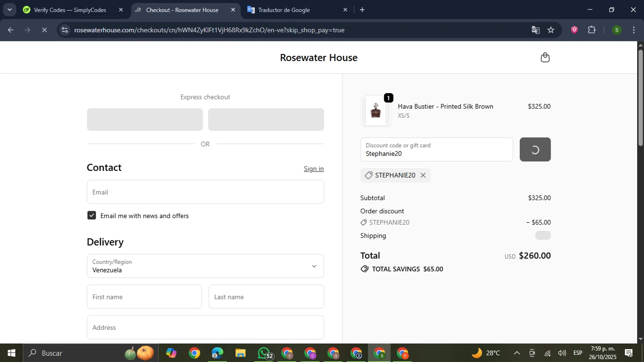Screen dimensions: 644x362
Task: Click the second Express checkout placeholder button
Action: [266, 119]
